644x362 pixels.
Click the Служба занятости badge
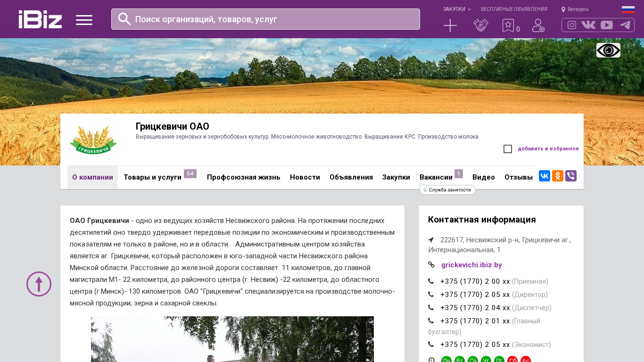[x=447, y=189]
